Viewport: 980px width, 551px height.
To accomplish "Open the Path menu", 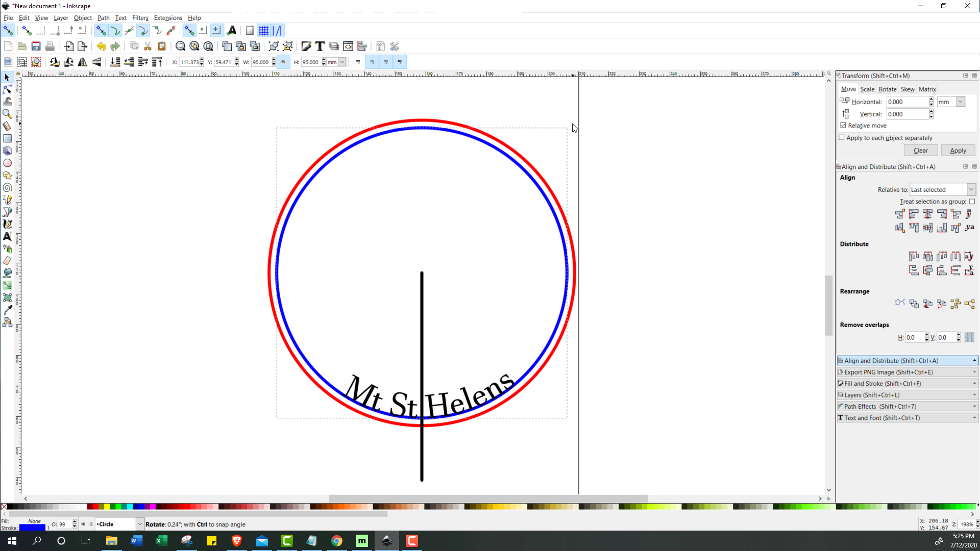I will click(104, 18).
